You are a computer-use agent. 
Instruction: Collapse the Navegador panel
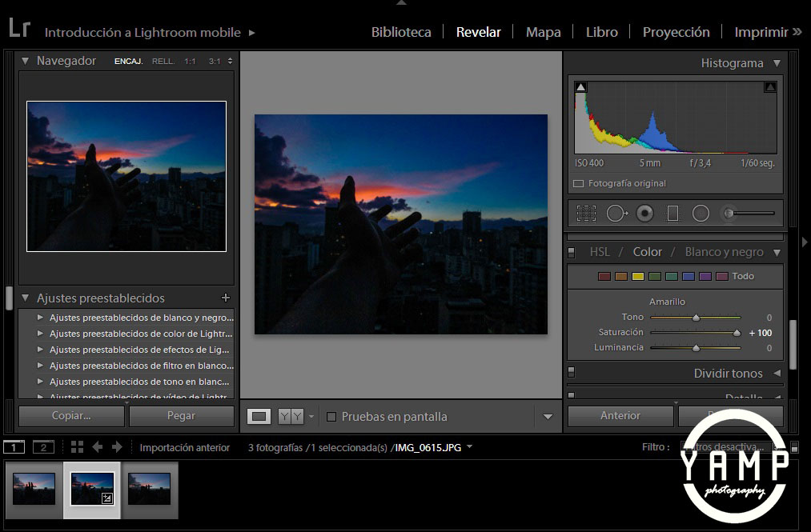click(25, 61)
